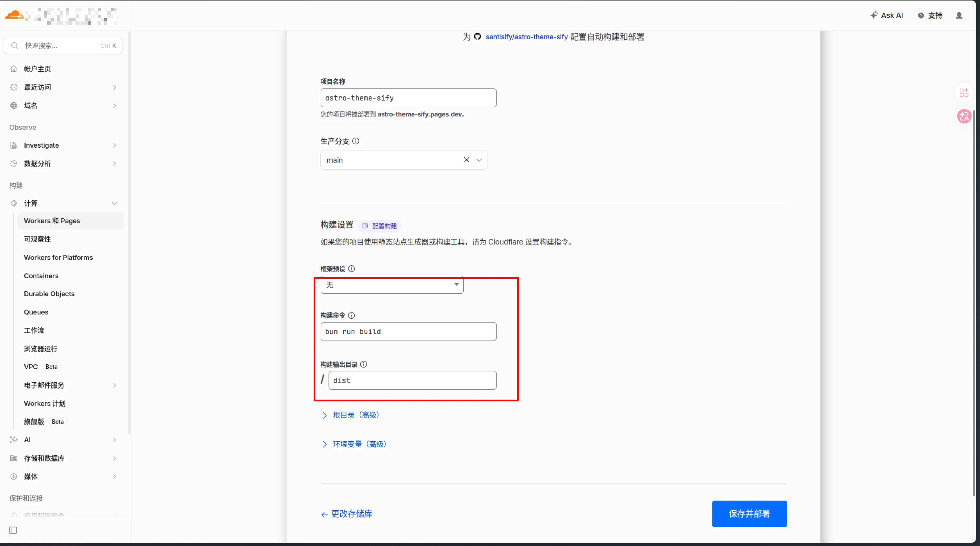
Task: Open the user account icon
Action: click(x=959, y=15)
